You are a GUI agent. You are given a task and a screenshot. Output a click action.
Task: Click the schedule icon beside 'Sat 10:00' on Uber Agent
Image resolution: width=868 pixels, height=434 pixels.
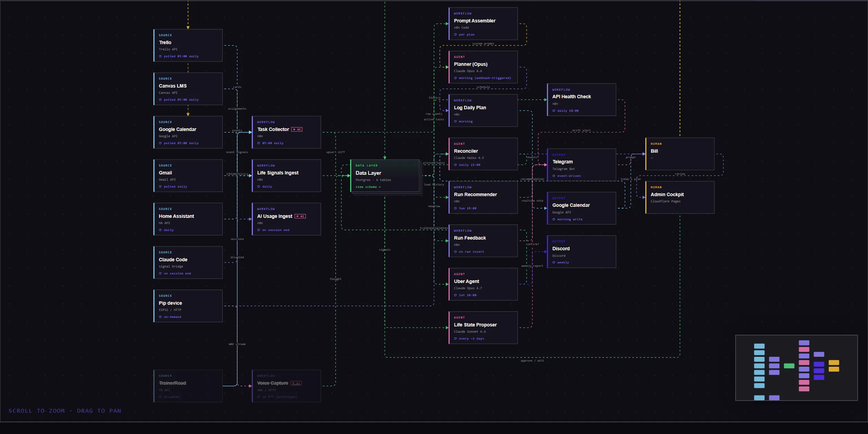[x=455, y=295]
